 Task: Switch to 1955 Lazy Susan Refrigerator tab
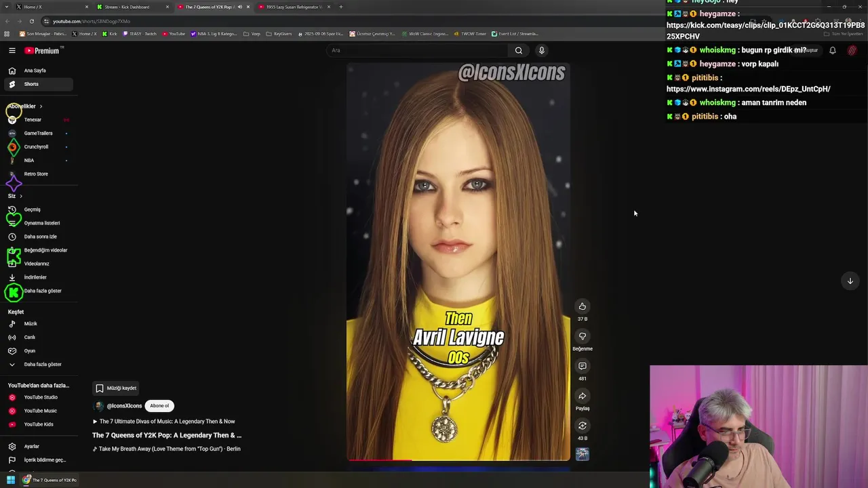click(x=294, y=7)
